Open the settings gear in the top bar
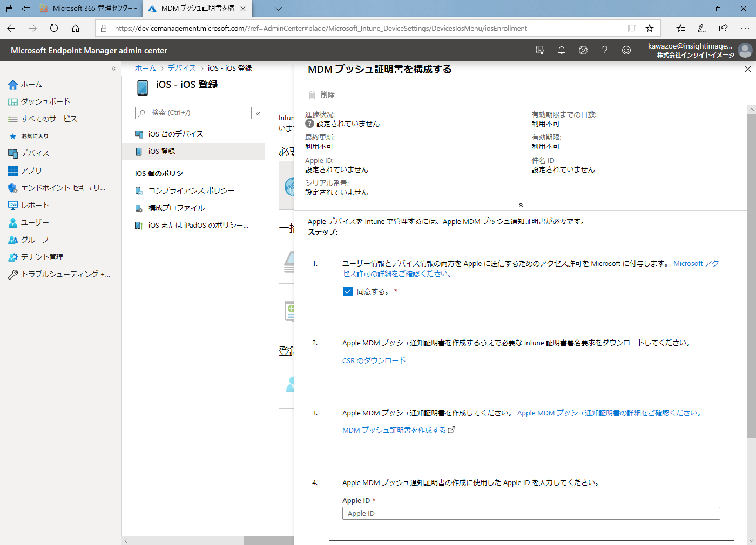The width and height of the screenshot is (756, 545). (583, 50)
